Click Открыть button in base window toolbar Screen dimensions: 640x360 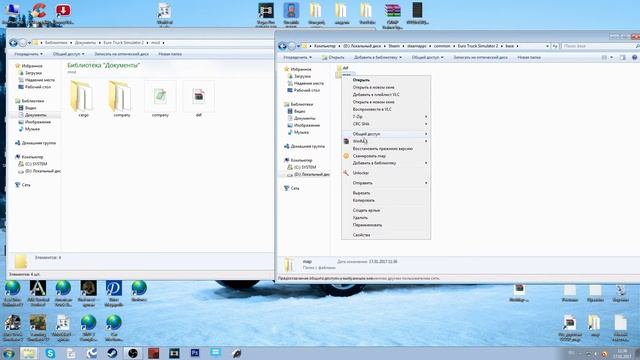[333, 58]
